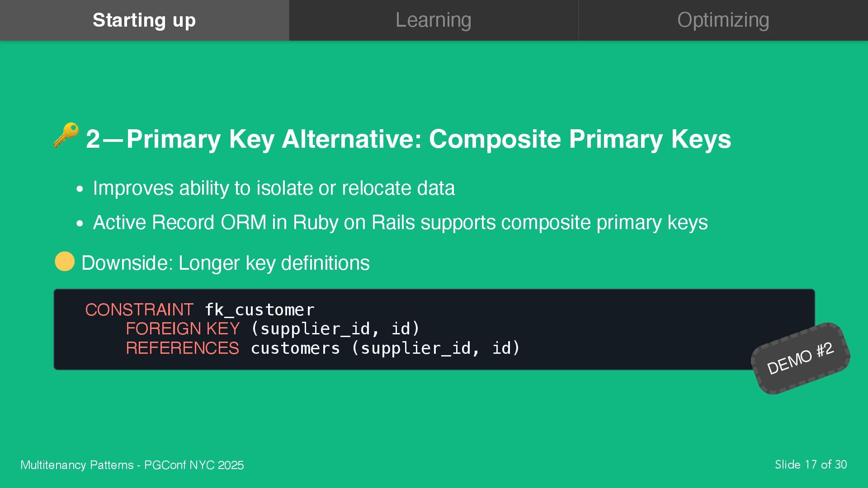Viewport: 868px width, 488px height.
Task: Go to the Learning section tab
Action: point(434,20)
